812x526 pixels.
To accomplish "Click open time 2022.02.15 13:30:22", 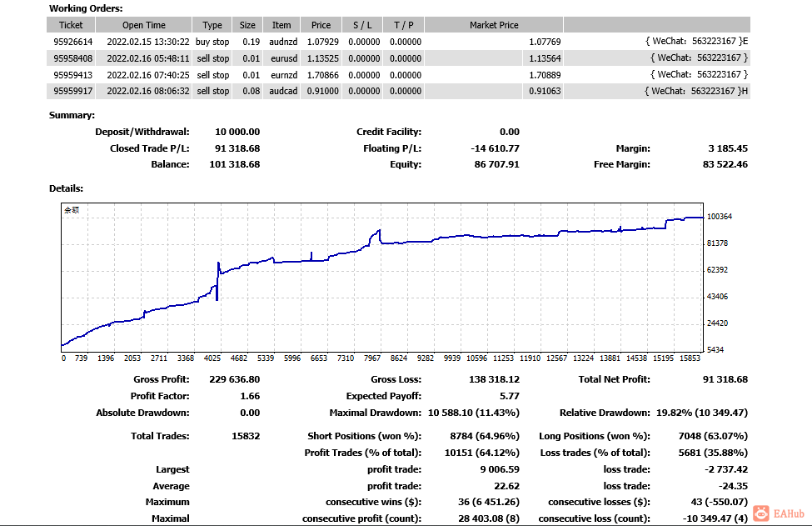I will click(148, 42).
